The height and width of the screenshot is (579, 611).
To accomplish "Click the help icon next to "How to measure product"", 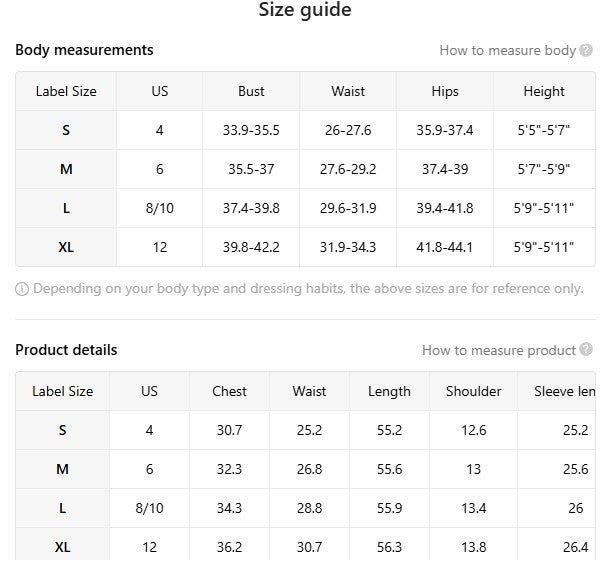I will click(x=586, y=350).
